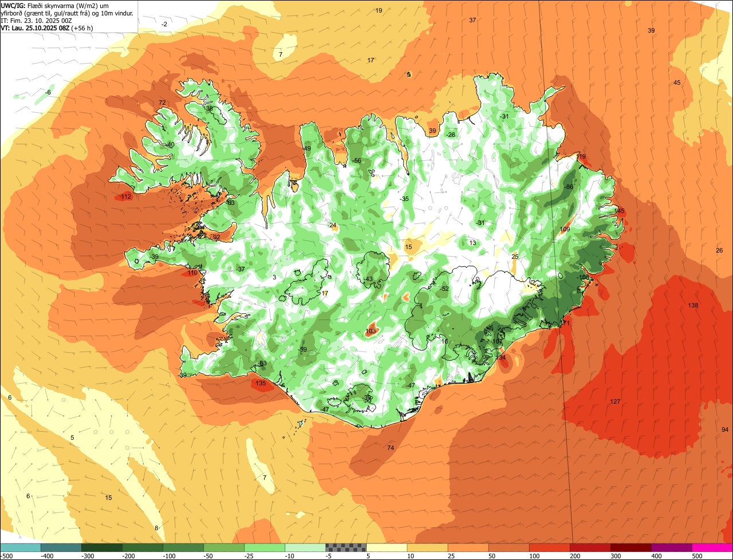Click the map value "94"

pyautogui.click(x=725, y=429)
